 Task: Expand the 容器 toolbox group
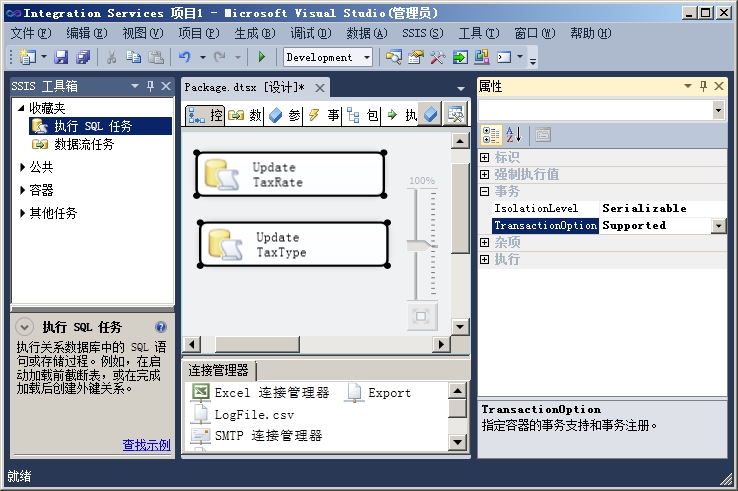pos(22,190)
